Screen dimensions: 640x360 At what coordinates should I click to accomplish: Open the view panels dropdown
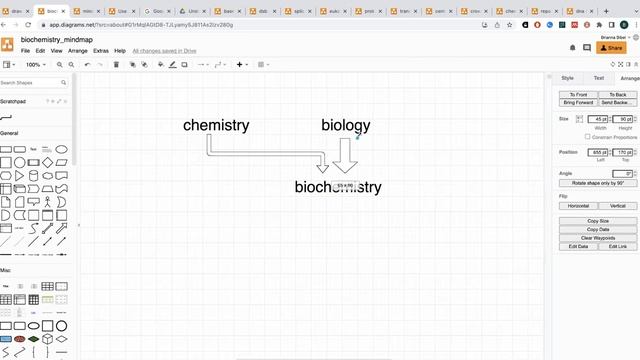9,64
